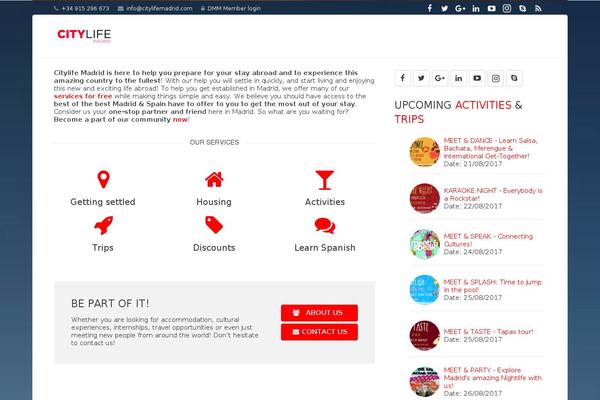Click the red 'now' community link
The image size is (600, 400).
click(180, 119)
